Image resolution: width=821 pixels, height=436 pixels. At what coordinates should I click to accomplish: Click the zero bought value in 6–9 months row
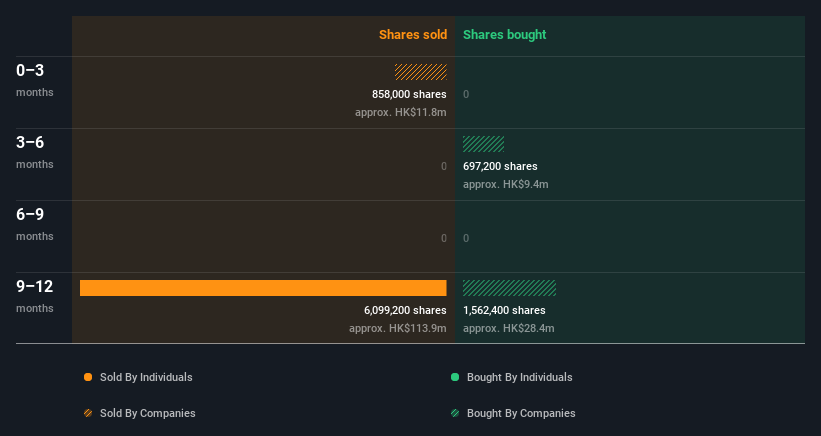[466, 238]
